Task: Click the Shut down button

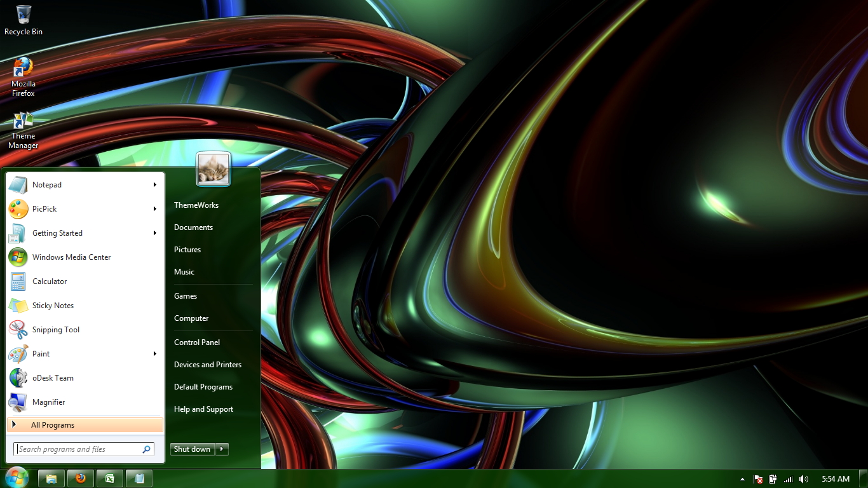Action: (x=191, y=449)
